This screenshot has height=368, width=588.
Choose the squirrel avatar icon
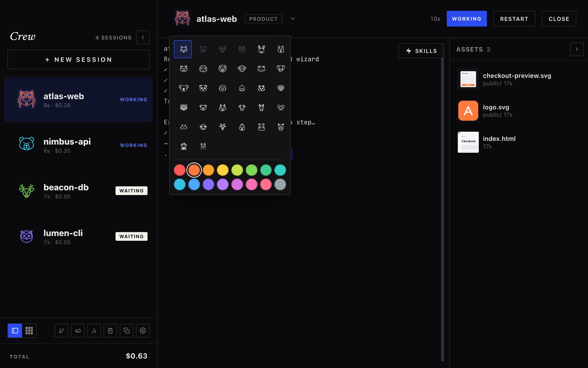[x=281, y=49]
